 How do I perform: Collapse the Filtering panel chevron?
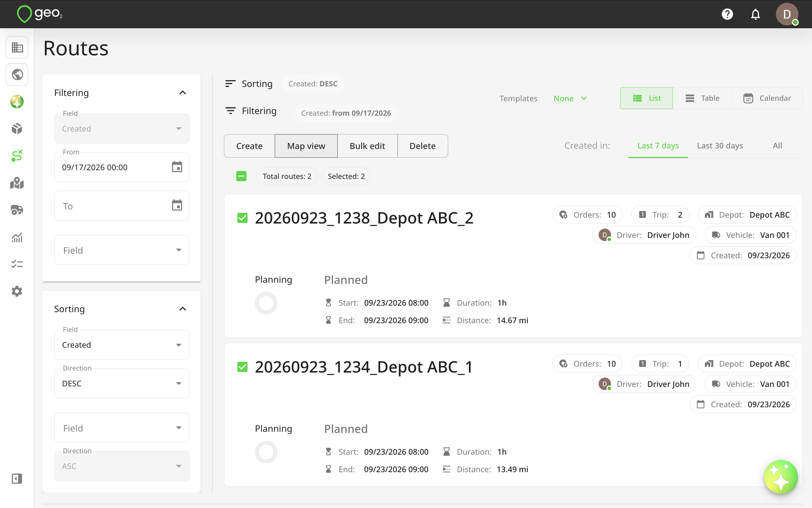click(x=182, y=93)
